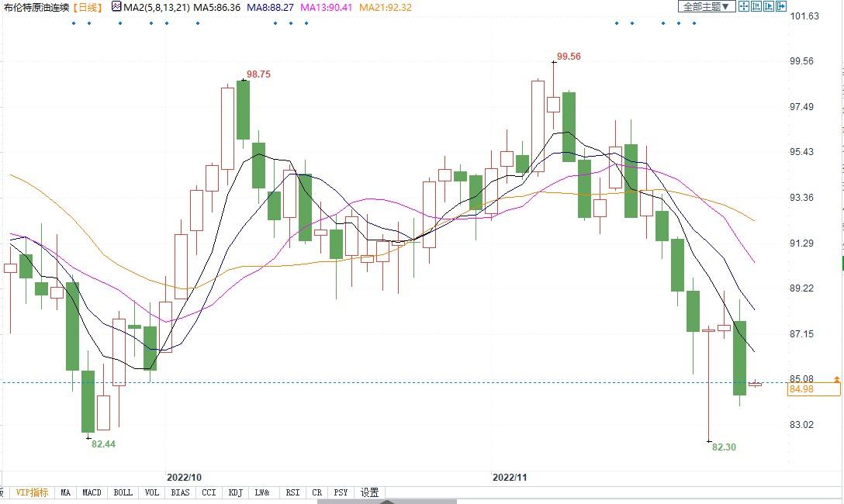Click the icon with a double-headed vertical arrow
Viewport: 844px width, 504px height.
pos(756,6)
